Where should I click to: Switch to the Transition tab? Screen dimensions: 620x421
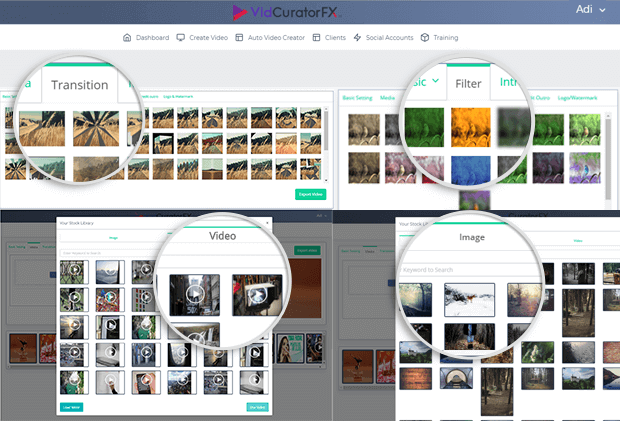pos(80,85)
